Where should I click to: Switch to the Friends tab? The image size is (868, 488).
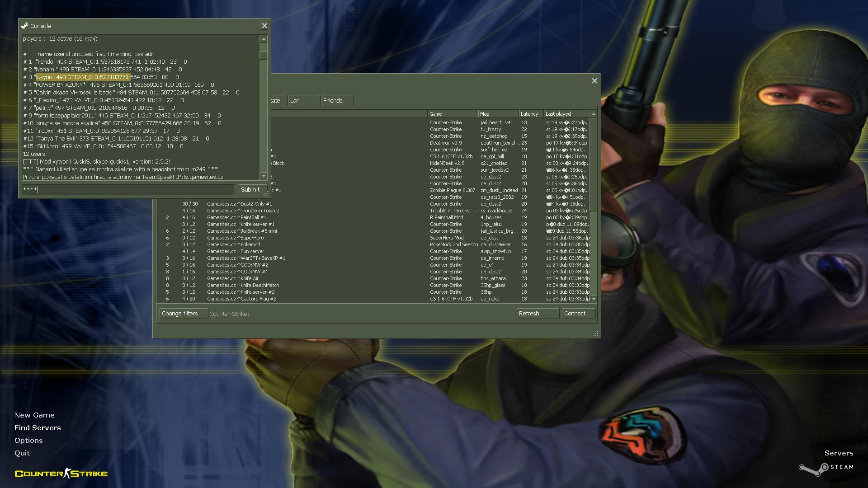tap(336, 100)
